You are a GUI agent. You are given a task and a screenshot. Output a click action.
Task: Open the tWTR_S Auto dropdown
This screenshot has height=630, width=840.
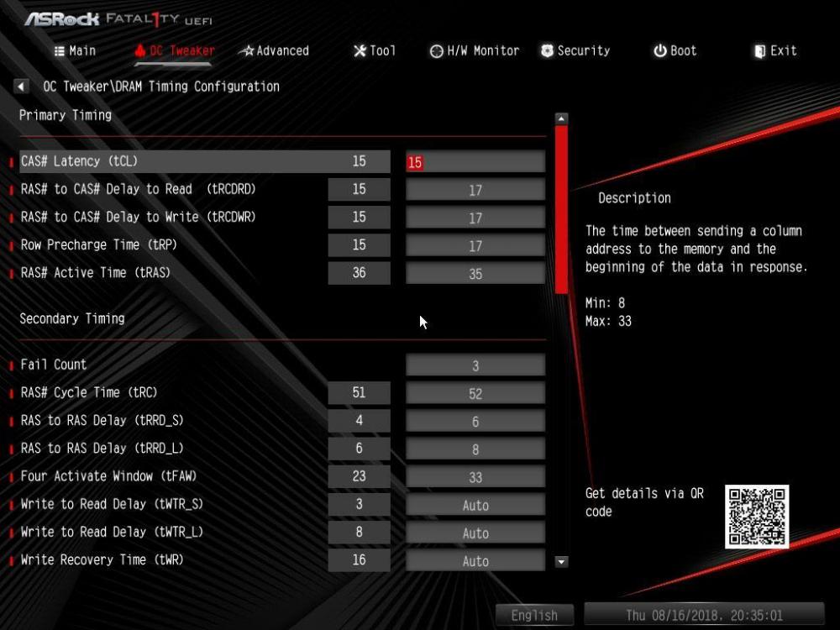pyautogui.click(x=475, y=505)
